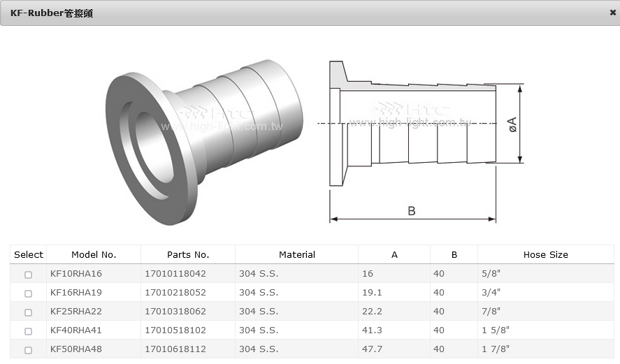Image resolution: width=620 pixels, height=364 pixels.
Task: Click 304 S.S. material in KF50RHA48 row
Action: [x=259, y=349]
